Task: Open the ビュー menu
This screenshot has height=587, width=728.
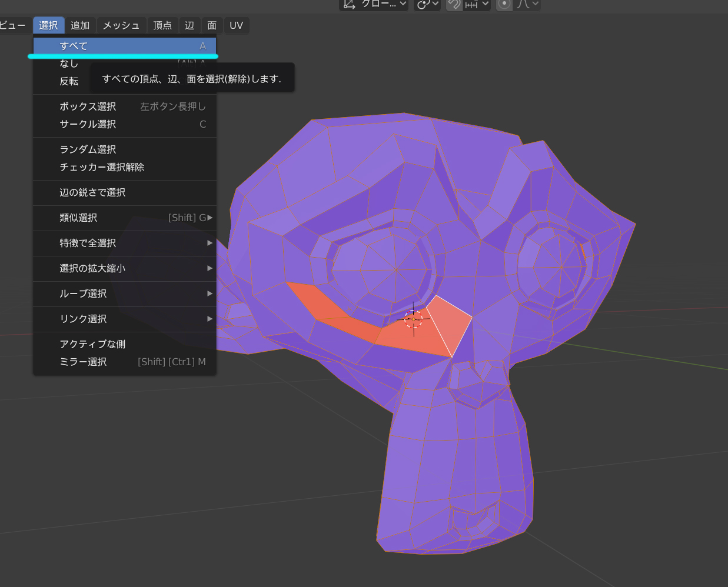Action: [12, 25]
